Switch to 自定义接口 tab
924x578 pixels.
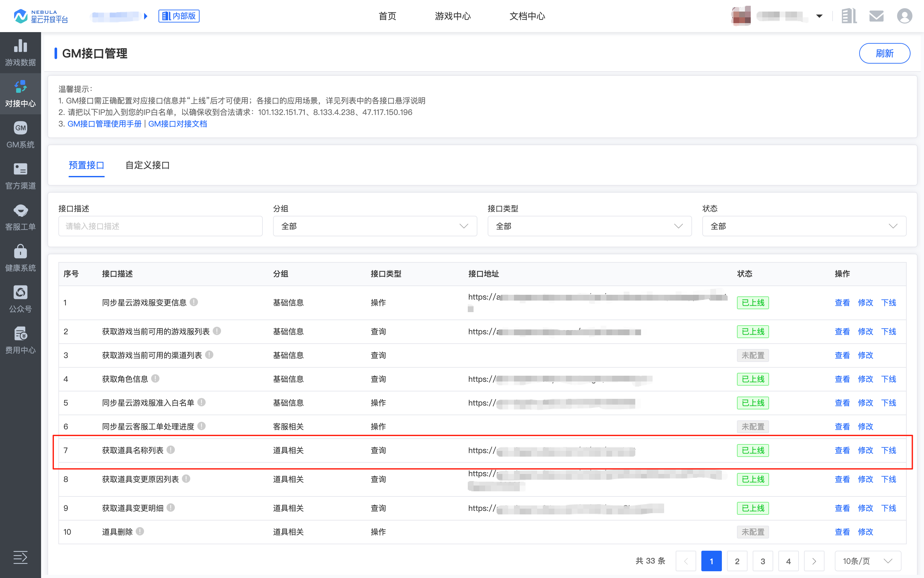pos(147,165)
